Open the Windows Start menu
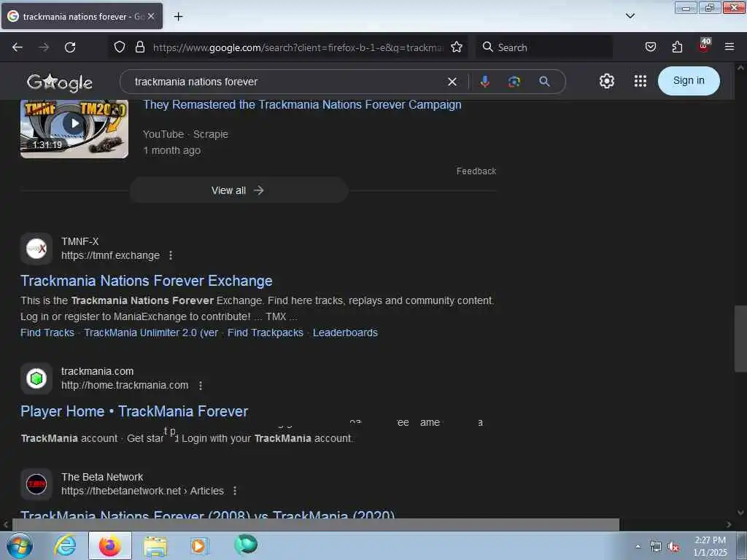The width and height of the screenshot is (747, 560). [20, 545]
